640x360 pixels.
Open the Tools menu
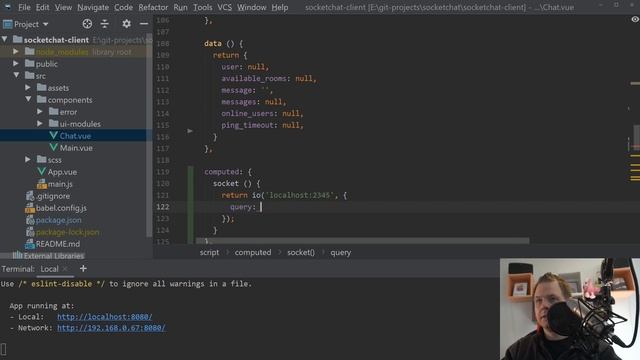(202, 7)
